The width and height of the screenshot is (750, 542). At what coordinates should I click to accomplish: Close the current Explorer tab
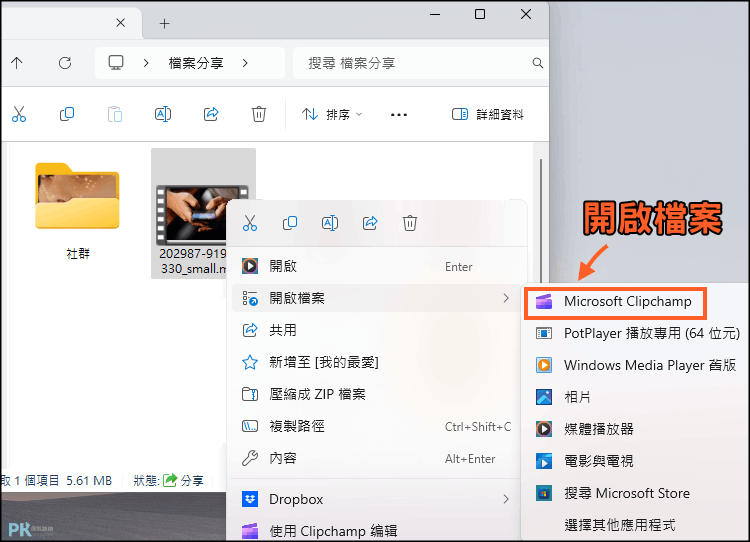[x=121, y=22]
